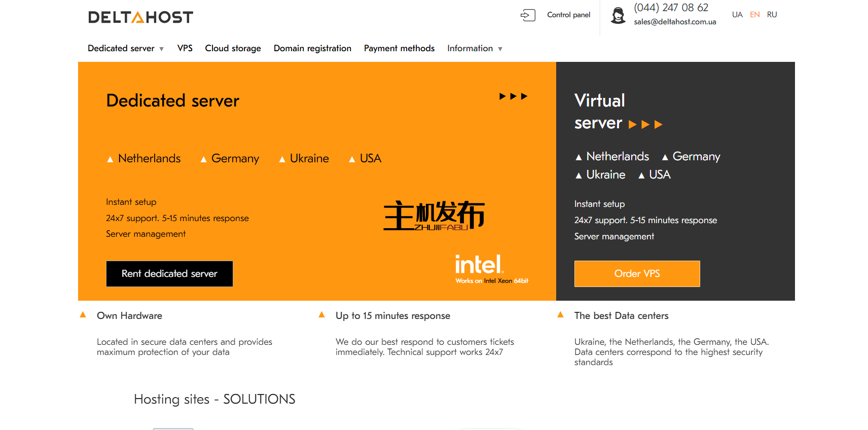Image resolution: width=868 pixels, height=430 pixels.
Task: Select the EN language option
Action: pos(754,15)
